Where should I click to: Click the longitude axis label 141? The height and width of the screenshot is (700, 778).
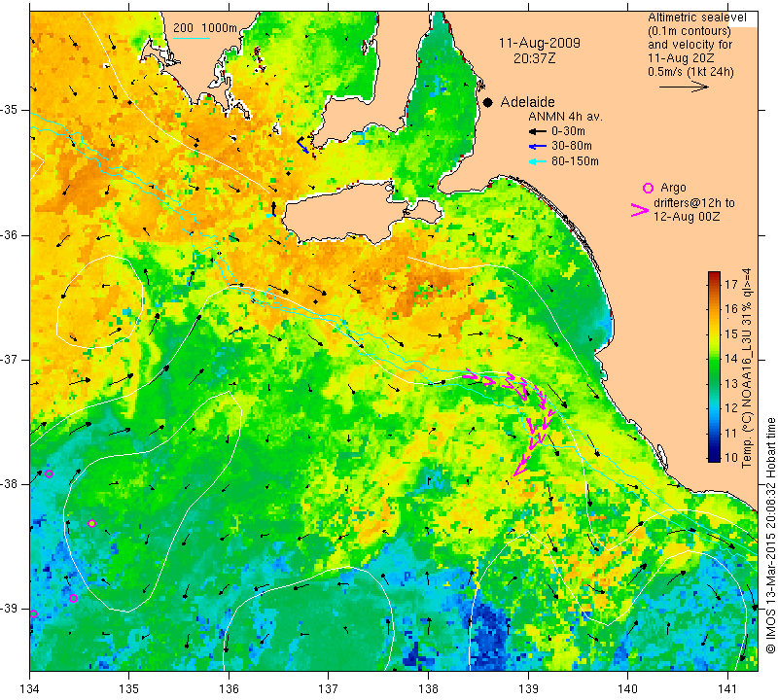[x=727, y=689]
